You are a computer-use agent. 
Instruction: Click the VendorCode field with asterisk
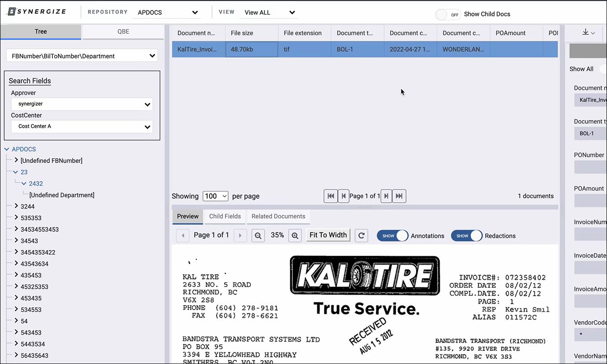coord(591,335)
